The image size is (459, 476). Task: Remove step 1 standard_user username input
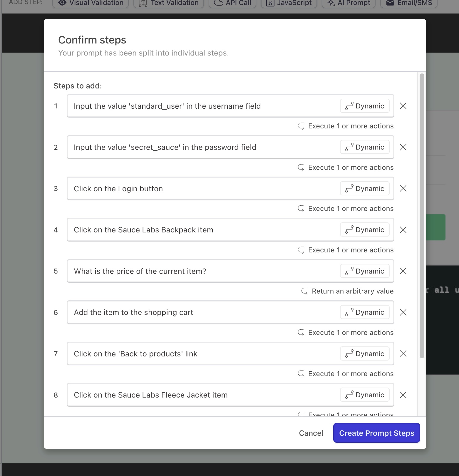[x=403, y=106]
